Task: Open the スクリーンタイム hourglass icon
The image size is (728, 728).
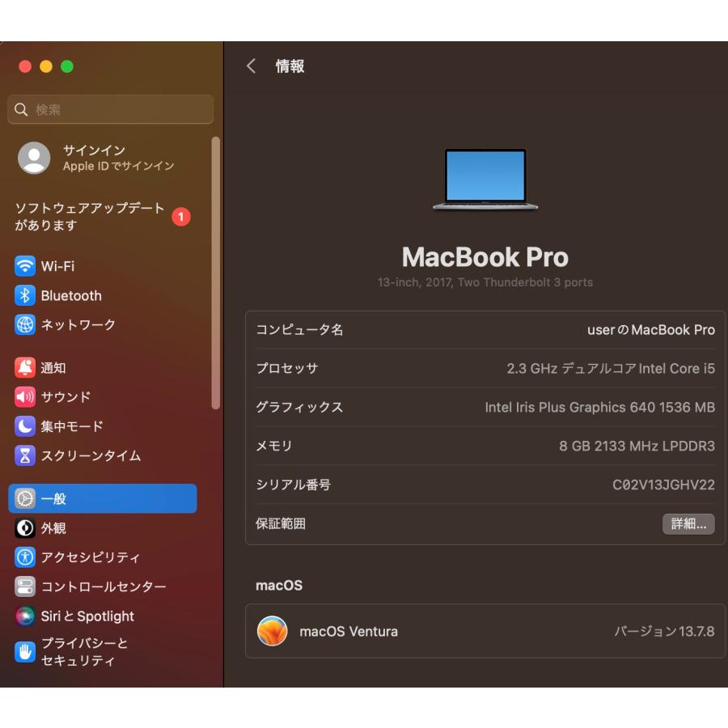Action: (24, 455)
